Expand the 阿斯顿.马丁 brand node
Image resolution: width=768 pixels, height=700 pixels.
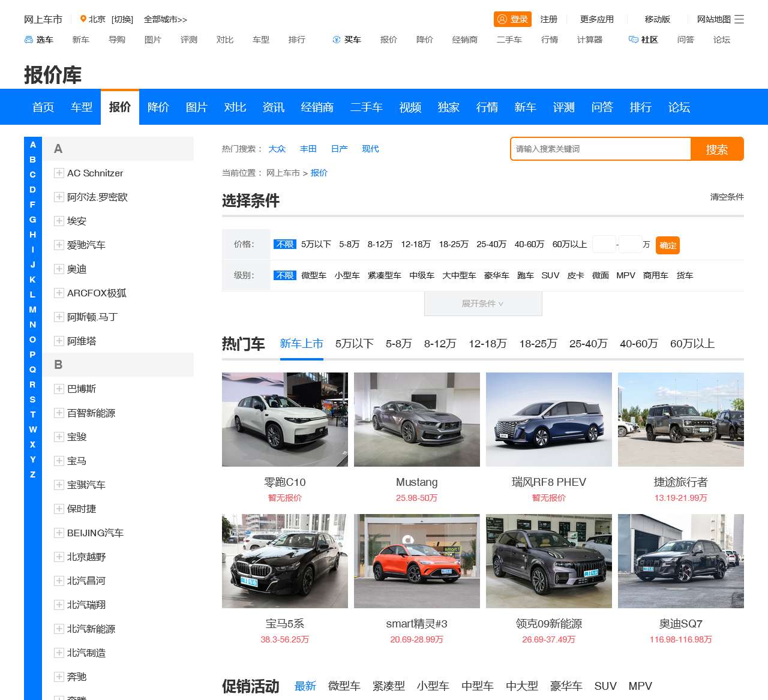pyautogui.click(x=59, y=317)
